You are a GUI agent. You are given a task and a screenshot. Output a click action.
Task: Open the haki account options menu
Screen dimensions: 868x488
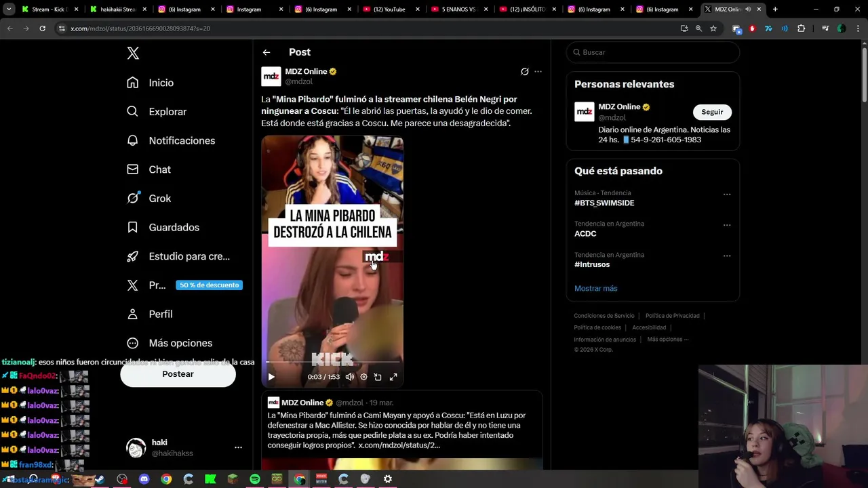coord(238,447)
